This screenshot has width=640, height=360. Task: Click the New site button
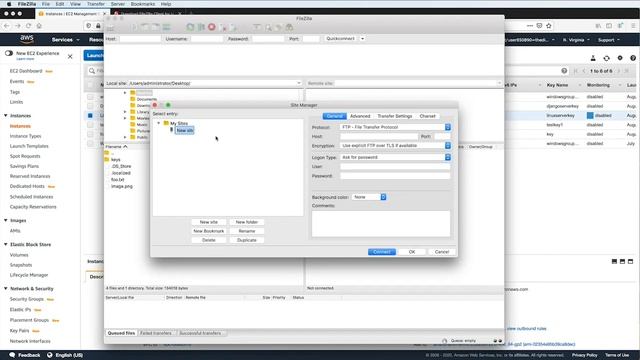pos(209,222)
